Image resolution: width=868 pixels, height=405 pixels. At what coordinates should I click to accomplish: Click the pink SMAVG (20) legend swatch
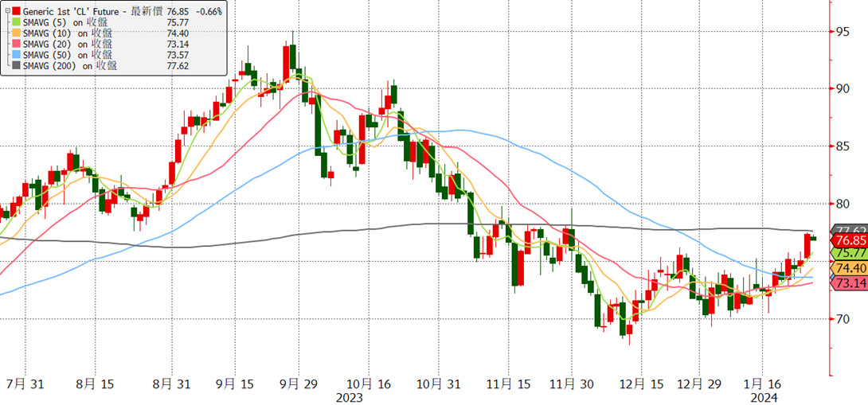coord(17,45)
